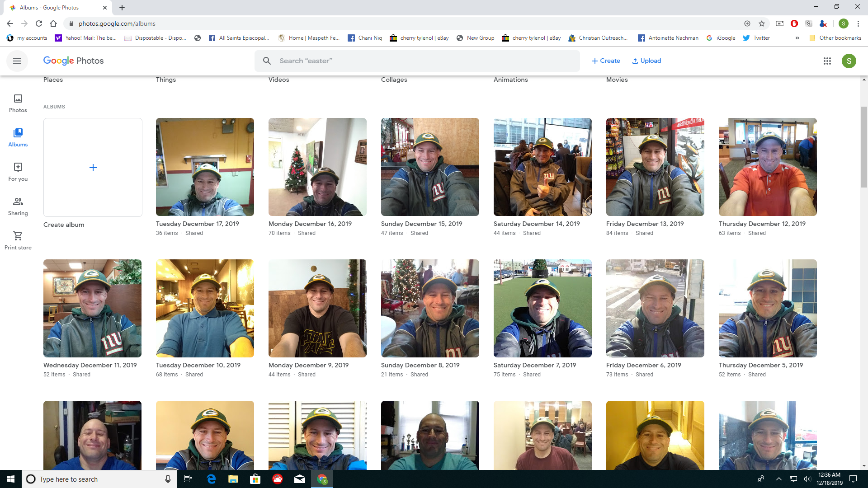
Task: Expand the Videos category section
Action: coord(278,79)
